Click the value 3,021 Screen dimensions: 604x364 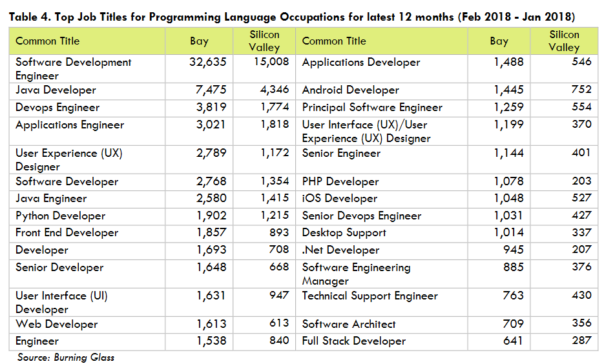tap(211, 125)
